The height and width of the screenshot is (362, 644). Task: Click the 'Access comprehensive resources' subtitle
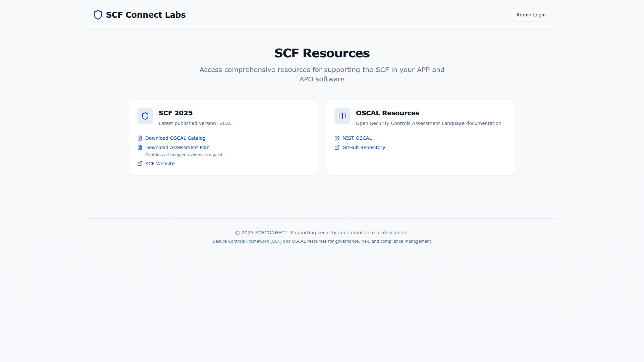coord(322,74)
